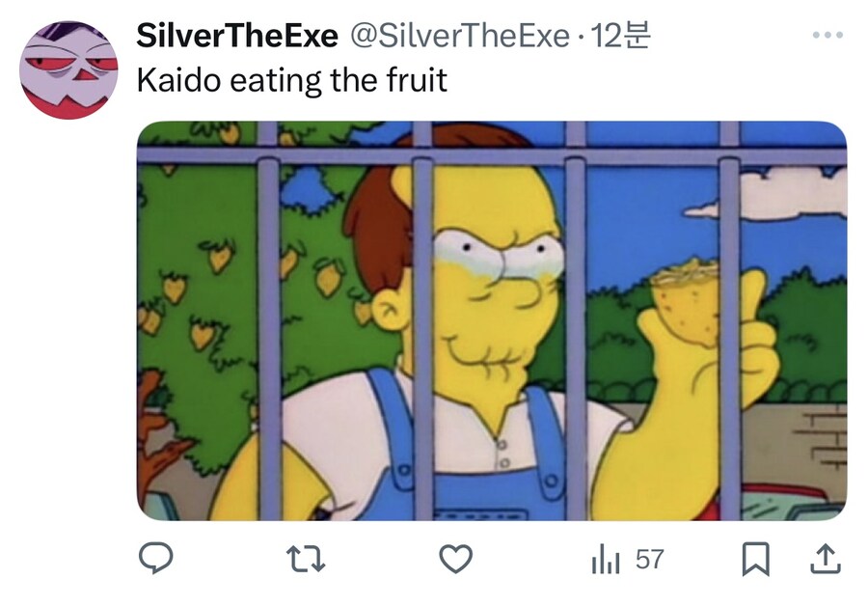868x607 pixels.
Task: Bookmark the tweet with the bookmark icon
Action: pos(755,559)
